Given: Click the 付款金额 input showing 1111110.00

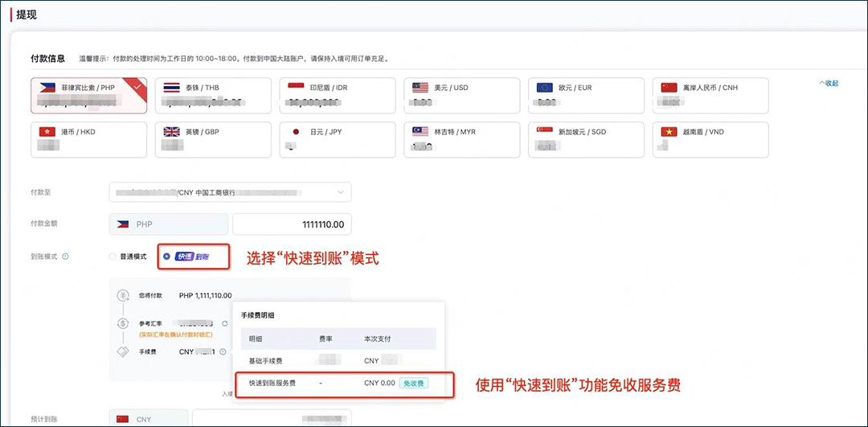Looking at the screenshot, I should [x=292, y=224].
